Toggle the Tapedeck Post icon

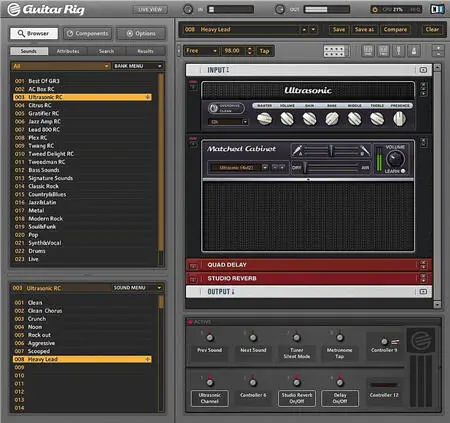383,51
